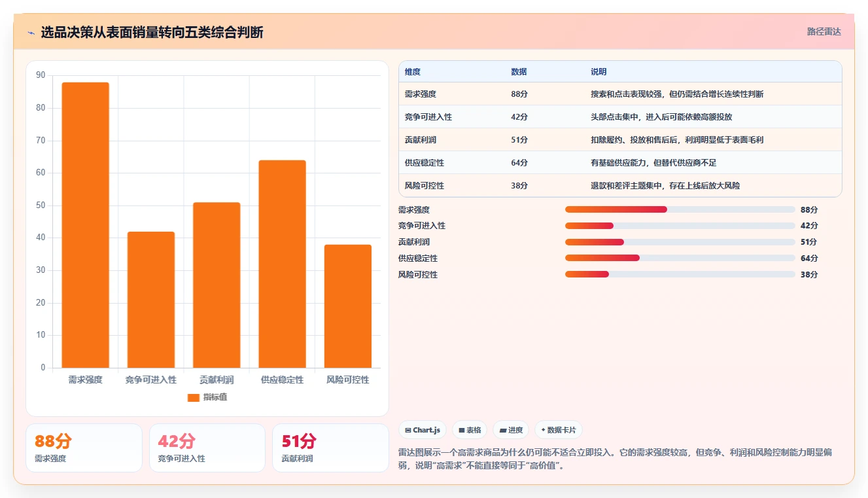The width and height of the screenshot is (868, 498).
Task: Click the 供应稳定性 bar in the chart
Action: tap(282, 264)
